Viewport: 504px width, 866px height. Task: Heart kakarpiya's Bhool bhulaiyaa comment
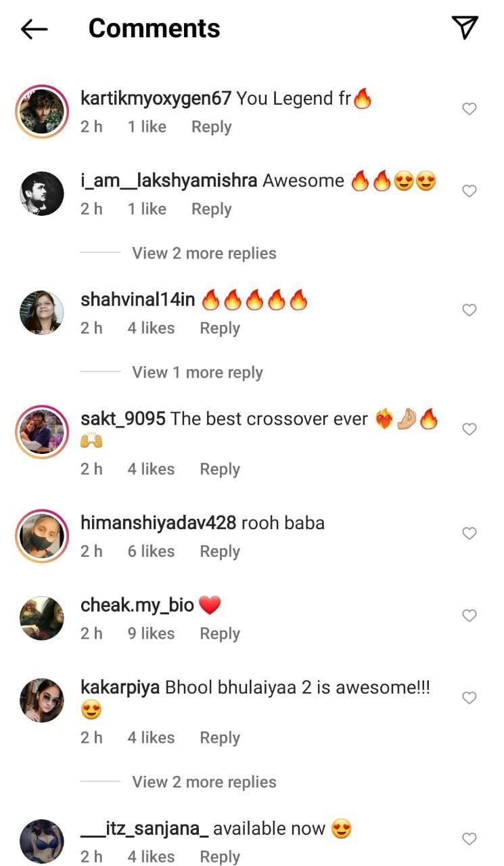pyautogui.click(x=469, y=698)
